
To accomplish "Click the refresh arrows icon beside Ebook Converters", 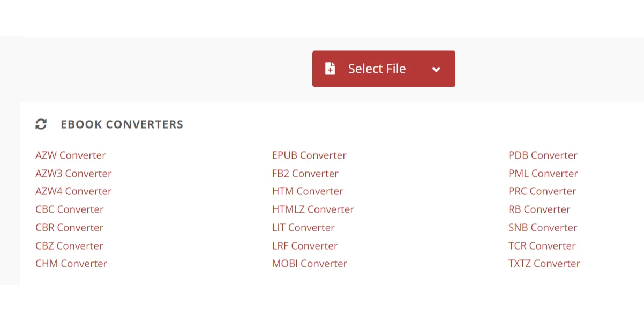I will pyautogui.click(x=41, y=124).
